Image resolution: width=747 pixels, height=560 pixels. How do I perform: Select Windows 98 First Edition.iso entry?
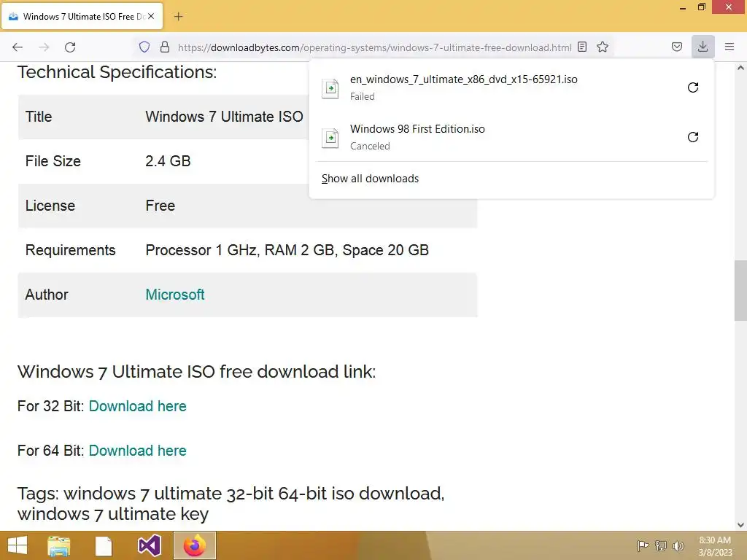(x=511, y=137)
